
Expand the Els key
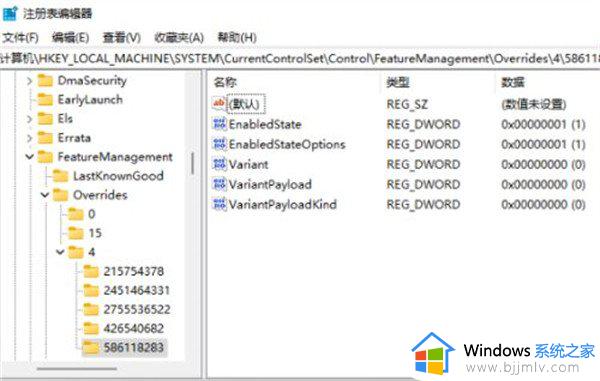(29, 119)
